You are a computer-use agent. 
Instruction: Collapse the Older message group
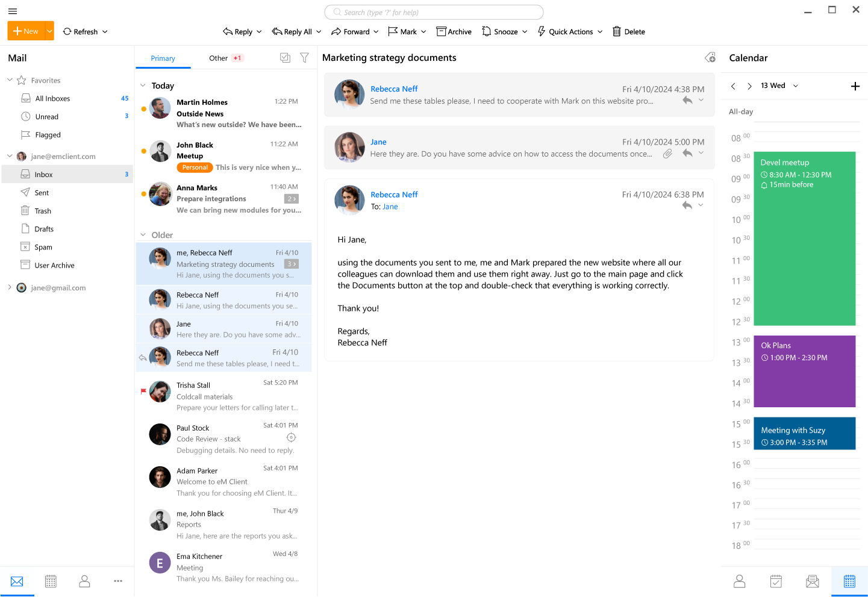tap(143, 235)
